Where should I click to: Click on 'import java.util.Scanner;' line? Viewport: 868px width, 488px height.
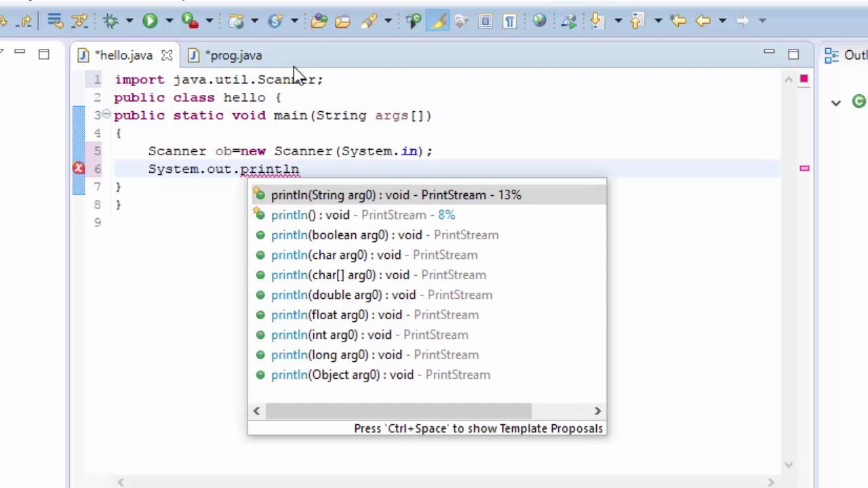point(218,79)
